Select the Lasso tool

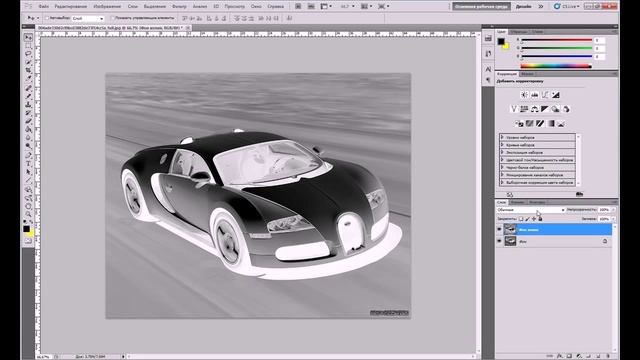[x=28, y=54]
